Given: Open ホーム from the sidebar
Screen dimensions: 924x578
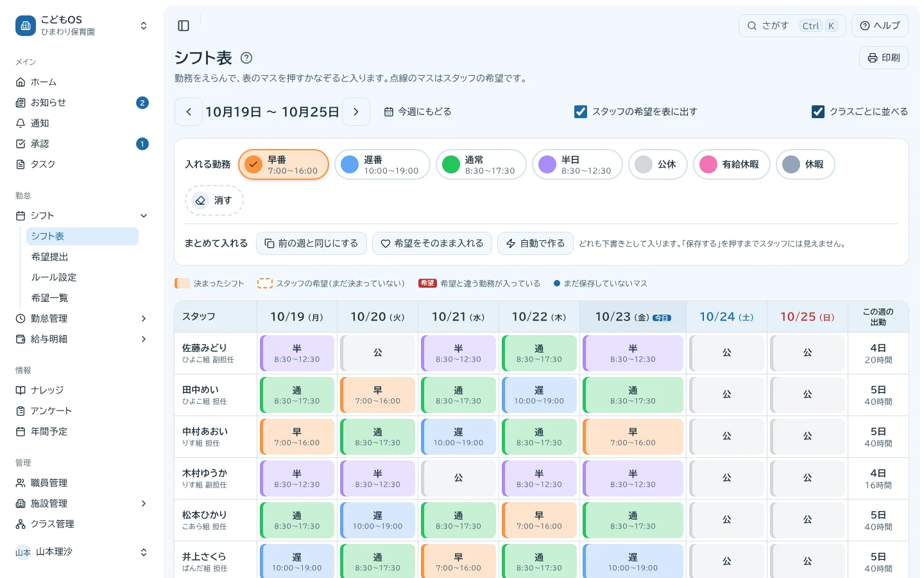Looking at the screenshot, I should [82, 82].
